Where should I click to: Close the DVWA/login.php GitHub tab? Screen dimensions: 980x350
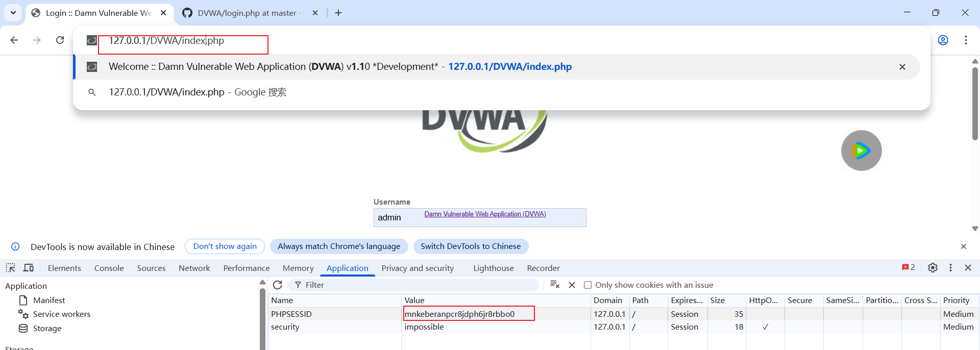point(315,13)
